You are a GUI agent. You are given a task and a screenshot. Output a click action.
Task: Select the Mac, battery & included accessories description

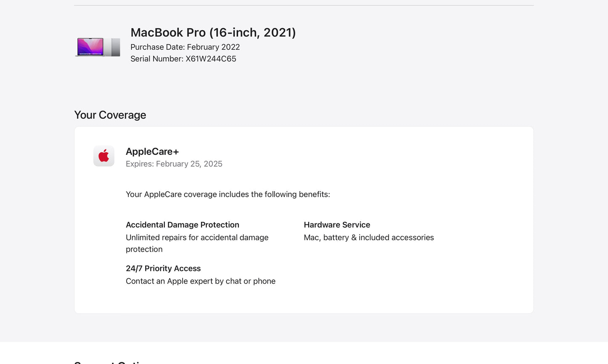[369, 237]
